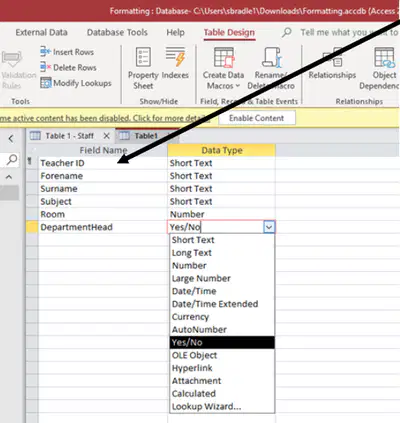Screen dimensions: 400x423
Task: Collapse the navigation pane with the chevron
Action: tap(11, 138)
